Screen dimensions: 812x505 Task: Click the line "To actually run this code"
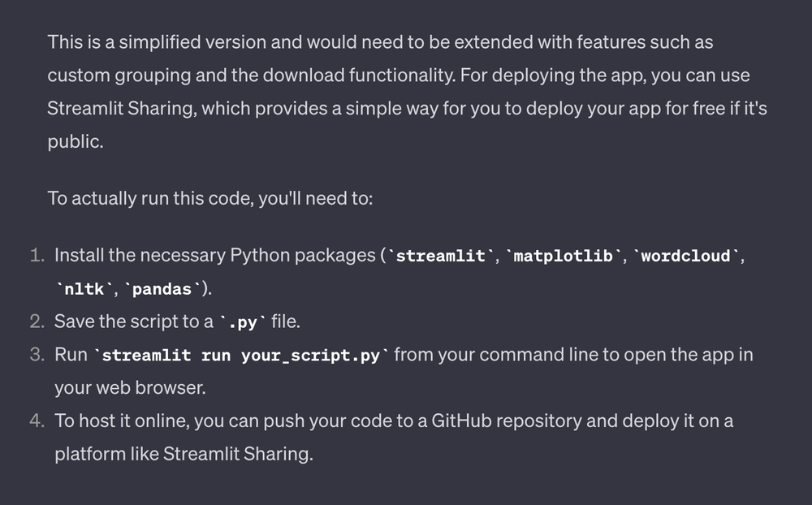pos(210,198)
